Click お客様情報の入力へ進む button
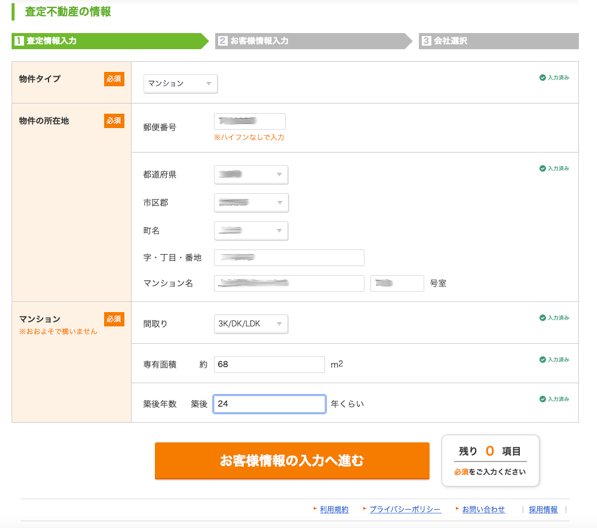597x528 pixels. (292, 461)
